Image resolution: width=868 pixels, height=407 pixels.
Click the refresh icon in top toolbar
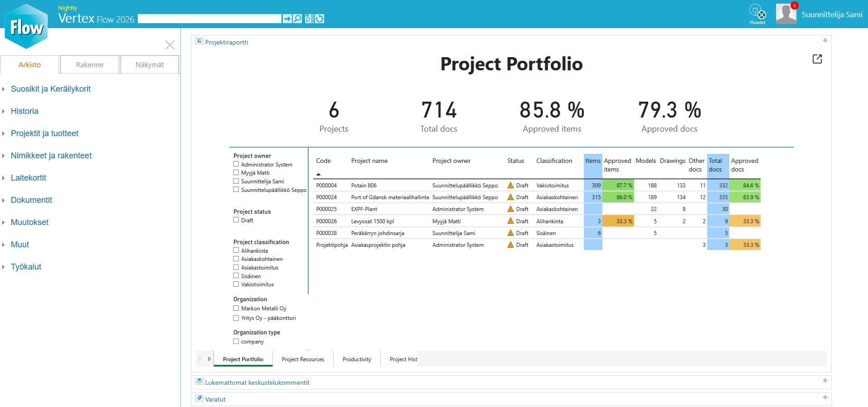(320, 19)
